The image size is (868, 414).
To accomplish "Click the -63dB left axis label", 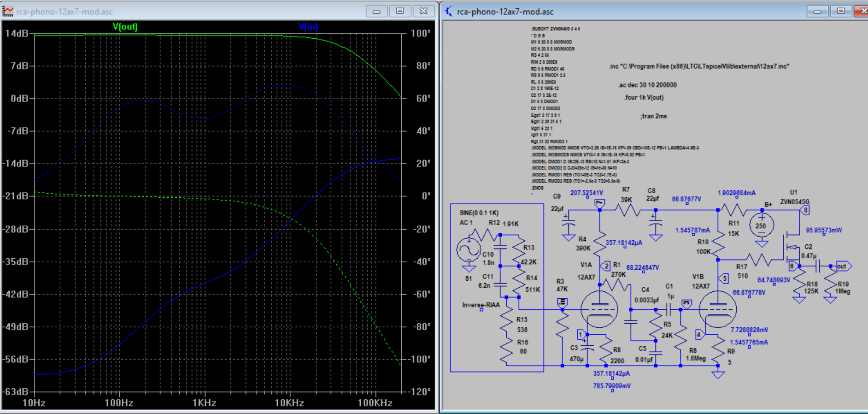I will point(15,392).
